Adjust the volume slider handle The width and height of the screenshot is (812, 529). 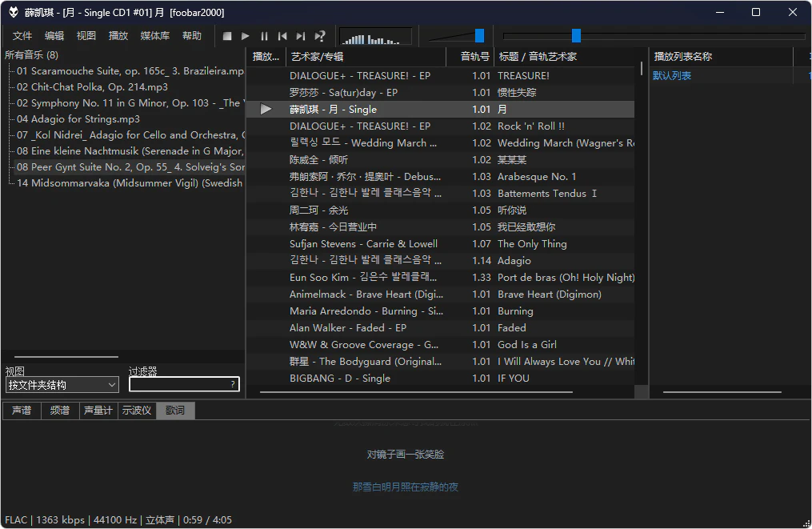pyautogui.click(x=479, y=36)
